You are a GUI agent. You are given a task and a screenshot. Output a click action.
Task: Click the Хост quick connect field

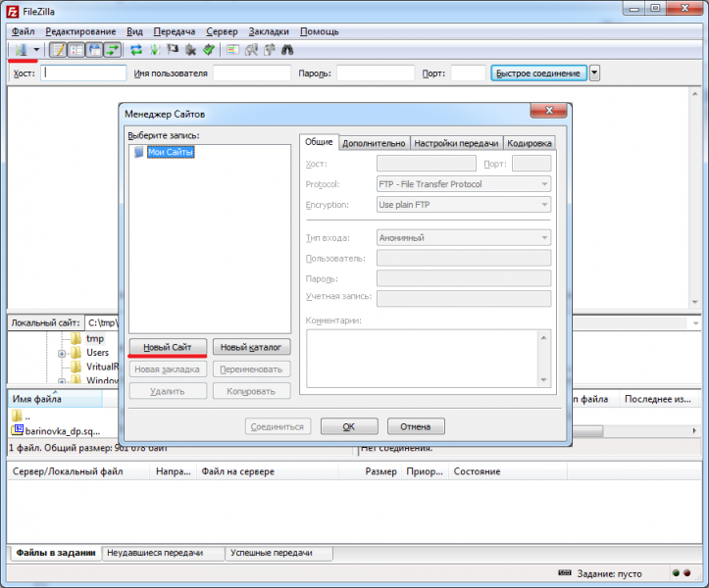[84, 73]
